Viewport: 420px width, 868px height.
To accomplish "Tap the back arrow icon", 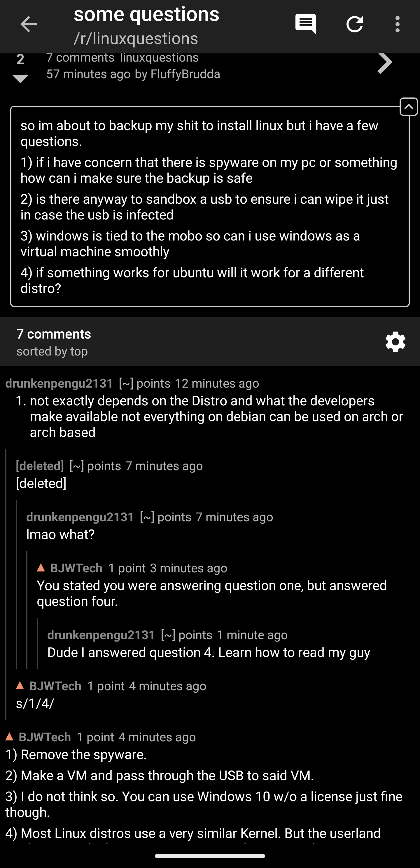I will (28, 24).
